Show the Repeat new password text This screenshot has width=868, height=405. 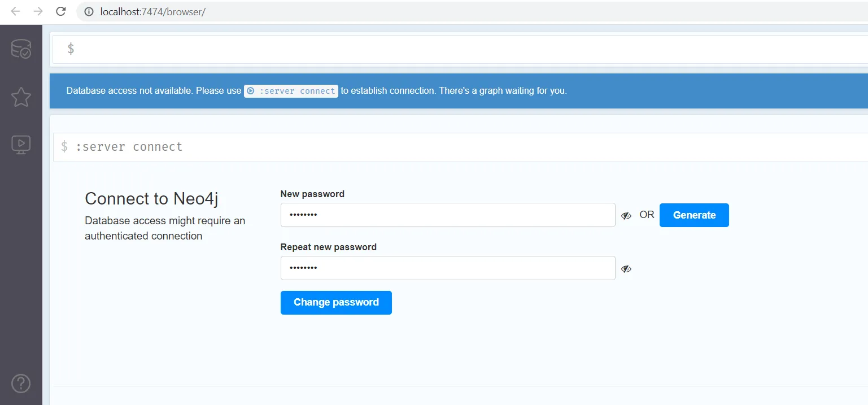(626, 268)
